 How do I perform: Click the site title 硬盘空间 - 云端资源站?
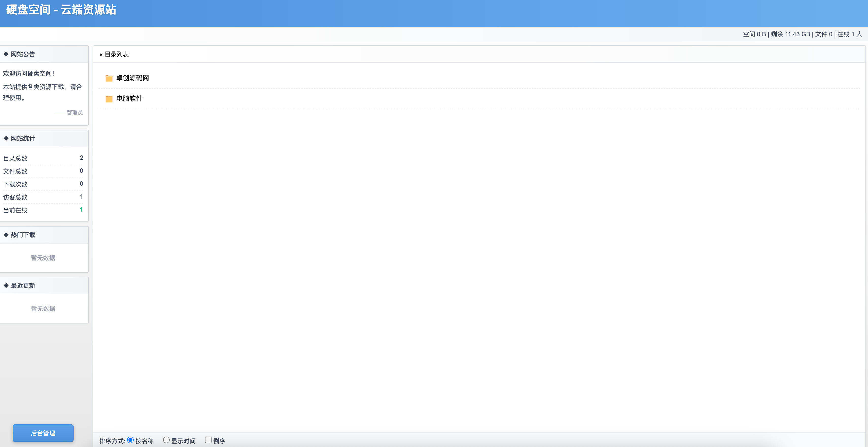[x=61, y=9]
